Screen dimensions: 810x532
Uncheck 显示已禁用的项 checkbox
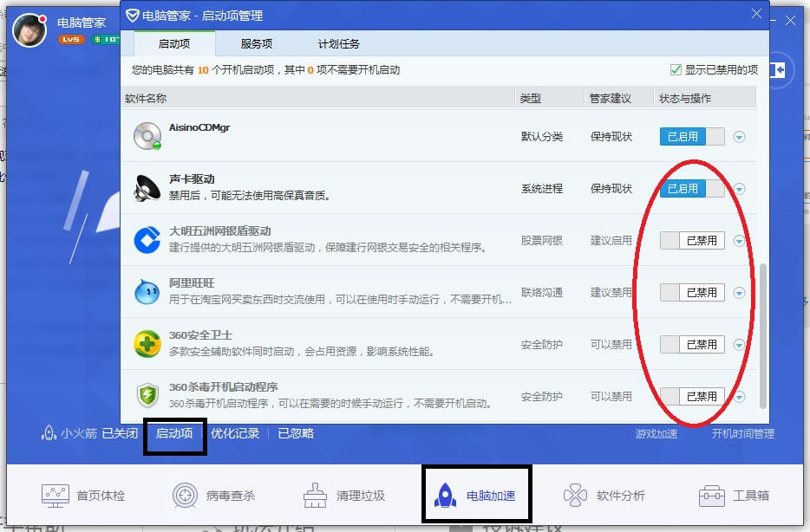676,69
